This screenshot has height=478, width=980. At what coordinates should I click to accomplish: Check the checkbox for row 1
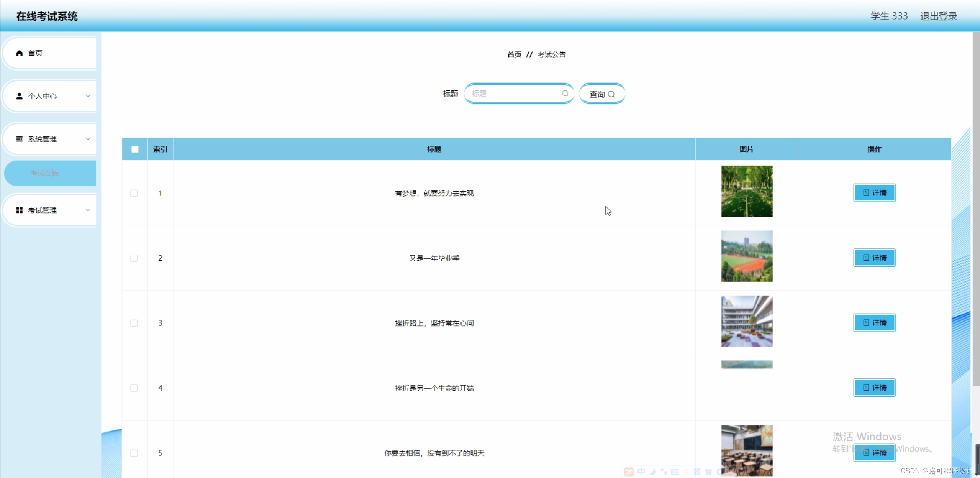[x=133, y=193]
